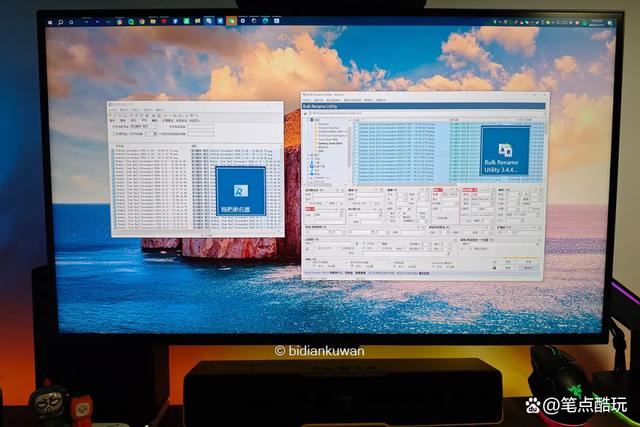The height and width of the screenshot is (427, 640).
Task: Open the first menu in the 拖把更名器 menu bar
Action: pos(115,109)
